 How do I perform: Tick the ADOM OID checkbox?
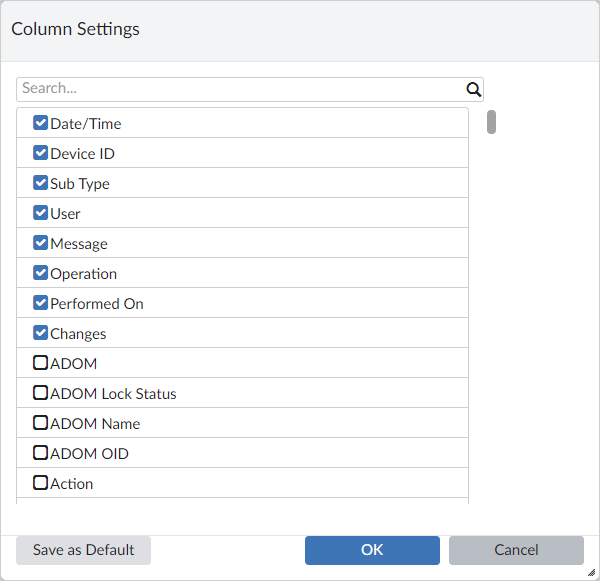(41, 453)
